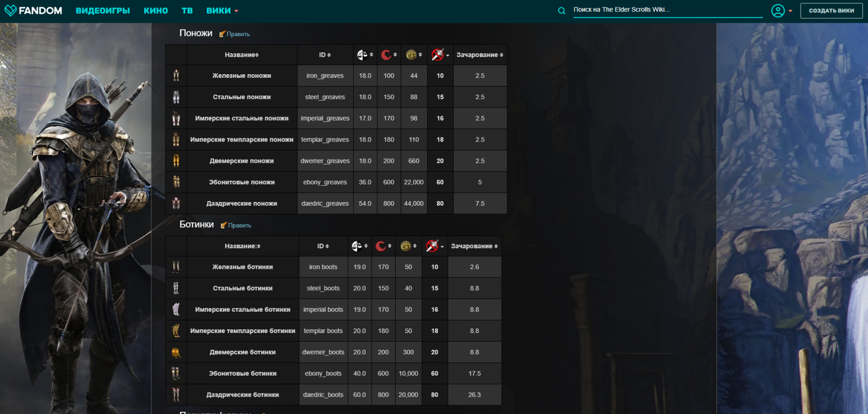Select the steel_boots ID cell

tap(323, 288)
